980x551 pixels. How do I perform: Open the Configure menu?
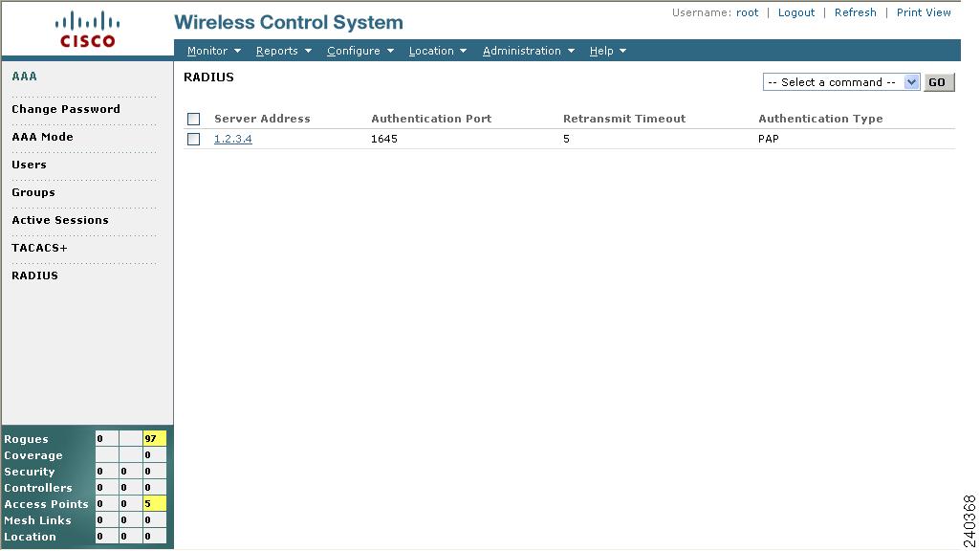(360, 51)
